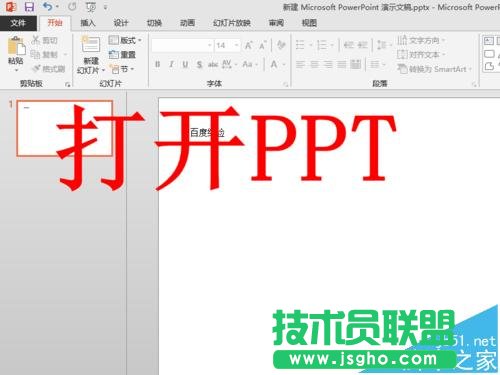
Task: Select slide 1 thumbnail in the panel
Action: coord(65,128)
